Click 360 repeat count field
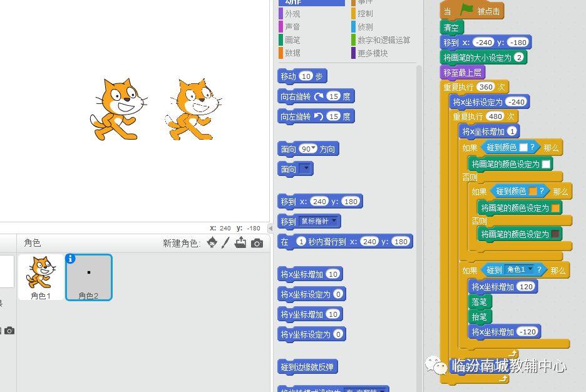The height and width of the screenshot is (392, 586). click(x=486, y=86)
